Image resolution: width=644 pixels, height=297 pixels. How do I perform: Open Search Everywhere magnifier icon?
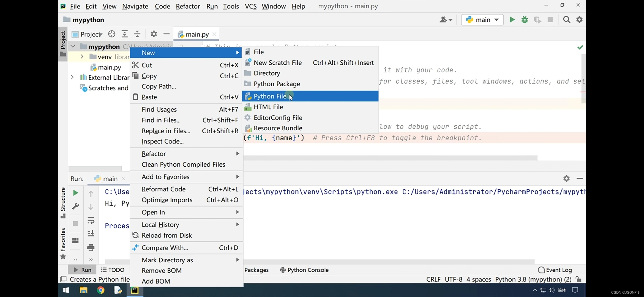point(567,20)
